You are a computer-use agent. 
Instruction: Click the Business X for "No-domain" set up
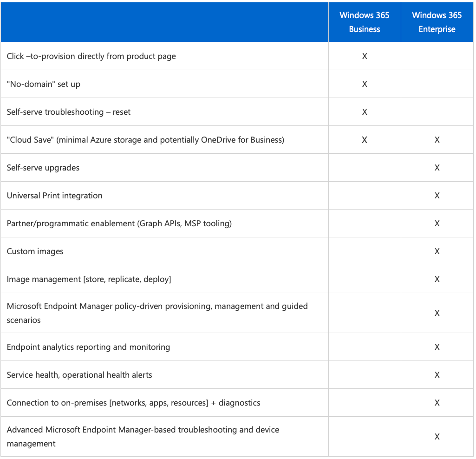365,84
